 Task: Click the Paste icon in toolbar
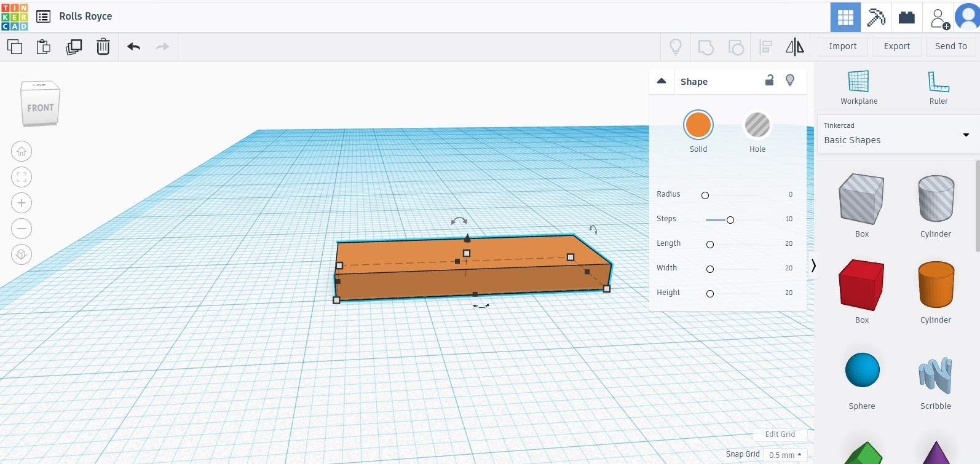[44, 47]
